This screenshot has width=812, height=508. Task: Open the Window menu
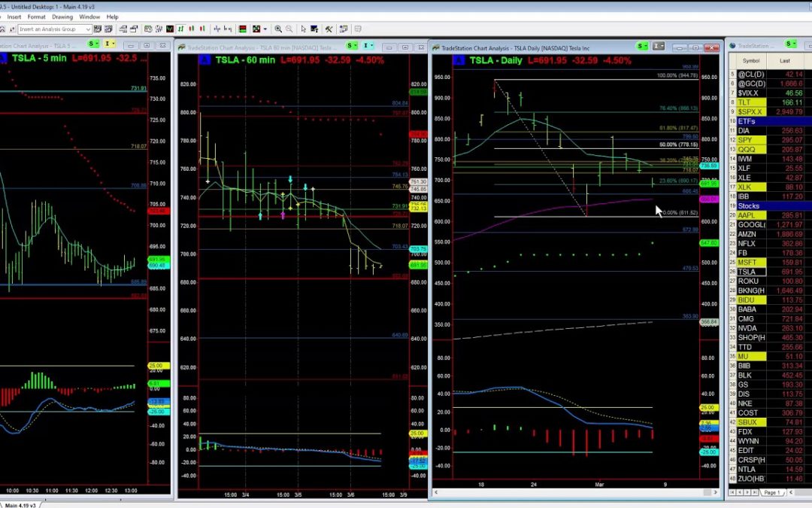click(x=89, y=17)
